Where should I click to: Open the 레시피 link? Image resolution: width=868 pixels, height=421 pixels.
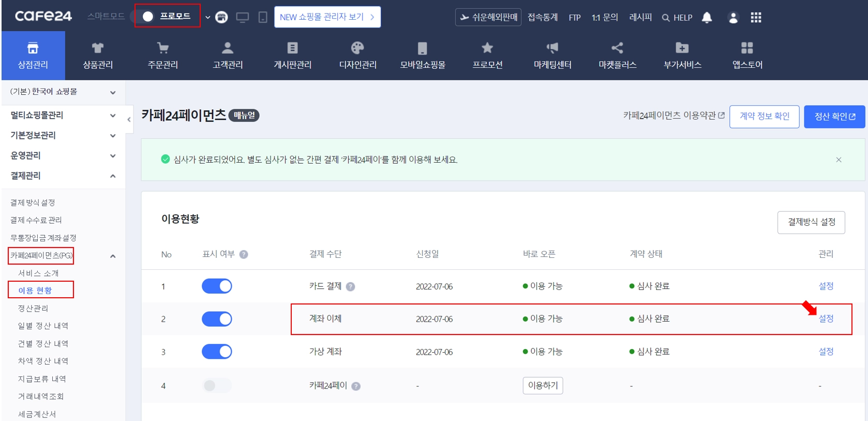tap(640, 17)
